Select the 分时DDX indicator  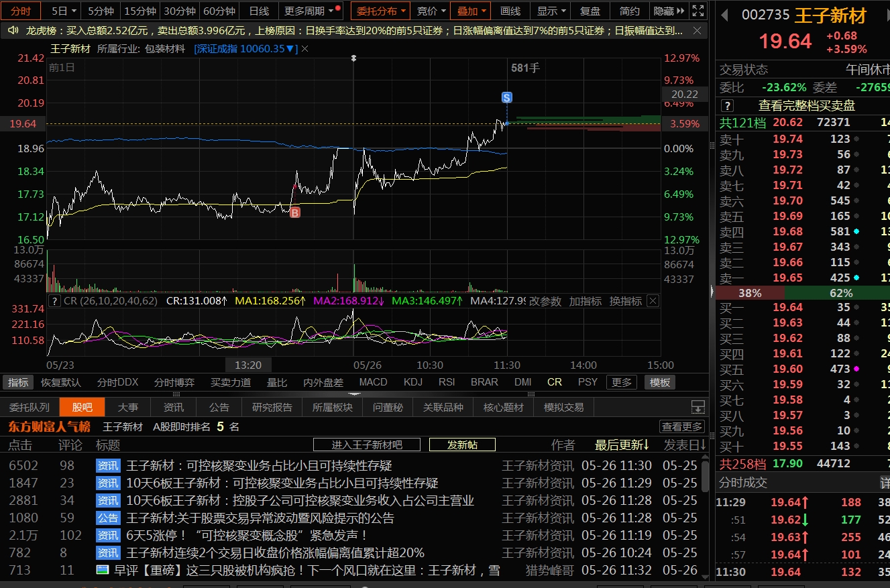point(117,382)
